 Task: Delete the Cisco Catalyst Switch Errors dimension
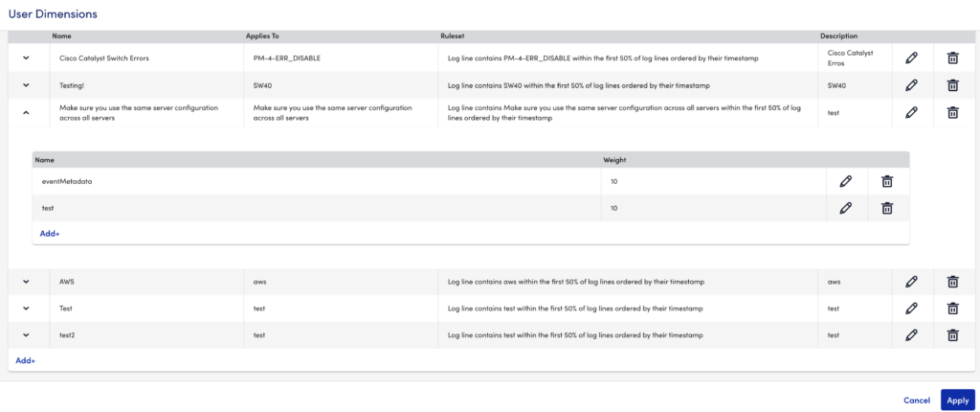[952, 58]
